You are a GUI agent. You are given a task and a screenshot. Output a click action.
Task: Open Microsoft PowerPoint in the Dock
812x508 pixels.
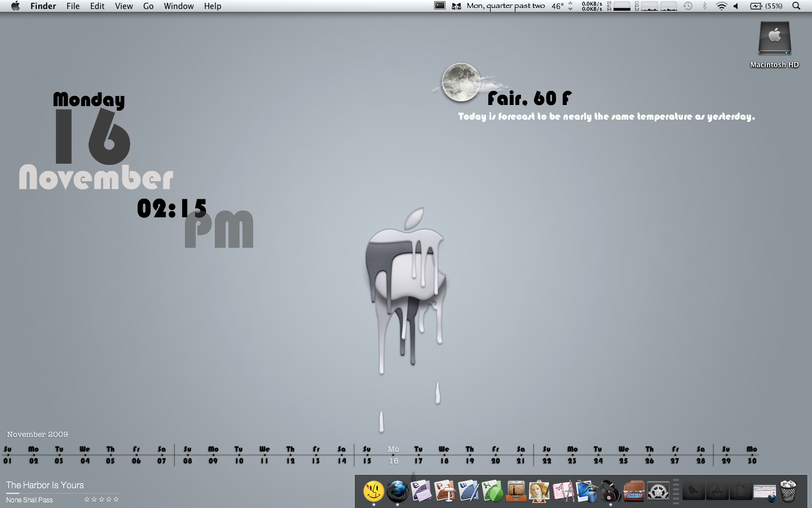click(x=445, y=491)
